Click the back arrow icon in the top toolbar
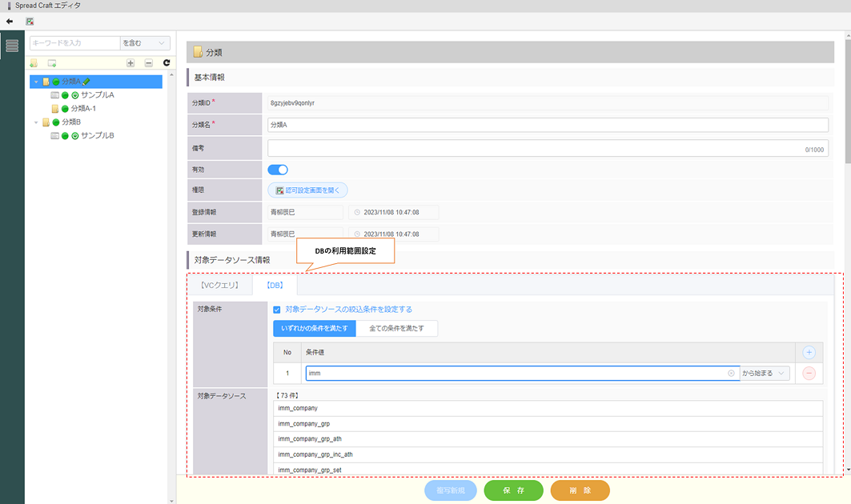 [10, 21]
